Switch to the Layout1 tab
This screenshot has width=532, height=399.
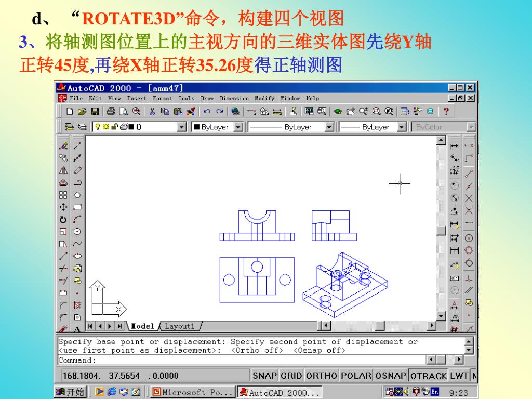(x=180, y=326)
